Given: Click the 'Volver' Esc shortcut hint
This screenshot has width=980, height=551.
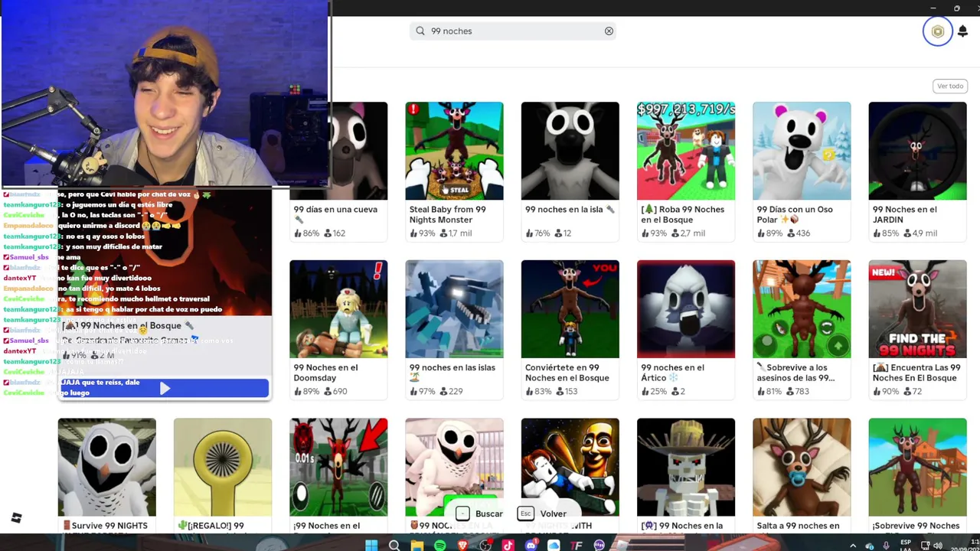Looking at the screenshot, I should (x=542, y=514).
